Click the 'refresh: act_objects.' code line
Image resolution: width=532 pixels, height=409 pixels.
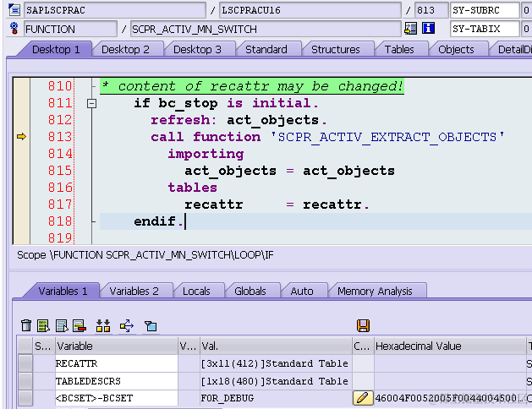(239, 120)
